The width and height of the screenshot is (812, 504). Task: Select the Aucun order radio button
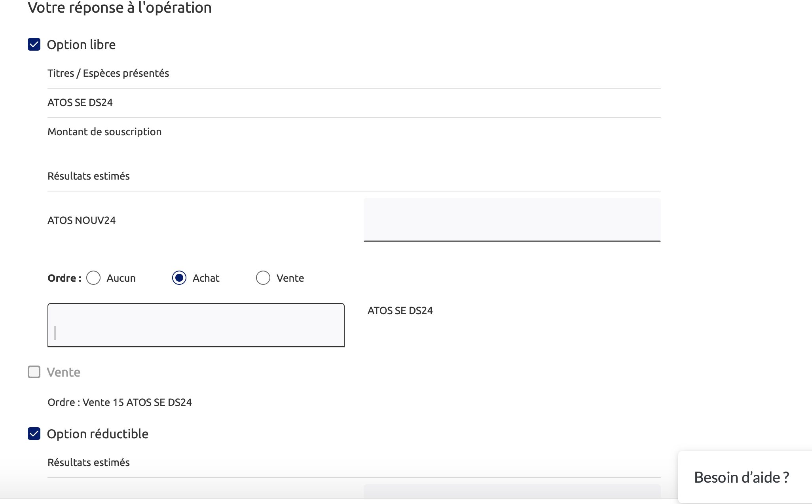(x=93, y=278)
